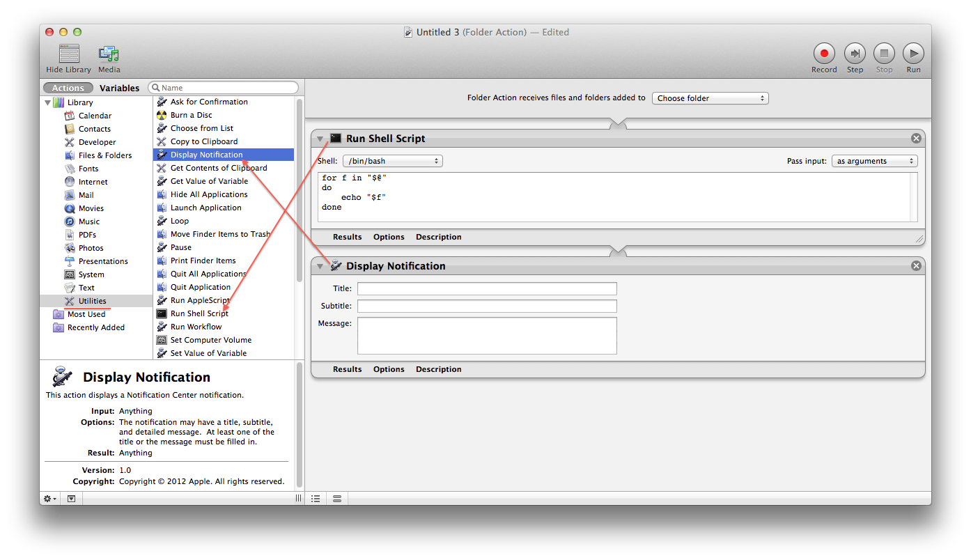Open the Pass input dropdown

tap(874, 161)
